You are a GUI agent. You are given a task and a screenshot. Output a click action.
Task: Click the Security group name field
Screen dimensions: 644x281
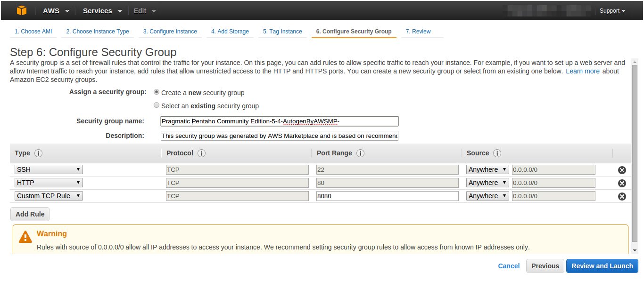click(x=280, y=121)
